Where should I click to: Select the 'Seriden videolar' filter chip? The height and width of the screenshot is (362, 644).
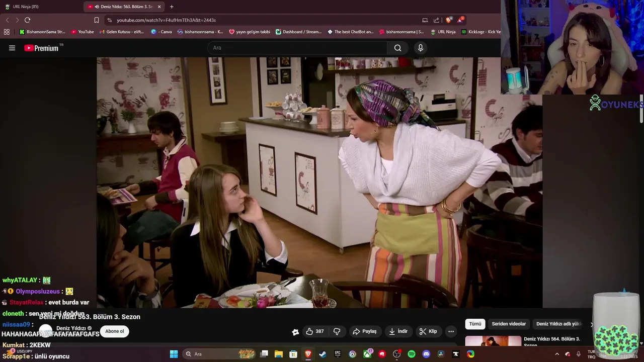pos(509,324)
